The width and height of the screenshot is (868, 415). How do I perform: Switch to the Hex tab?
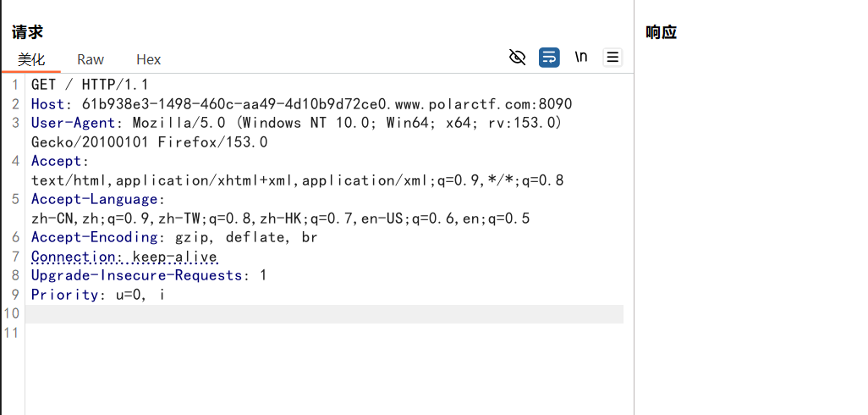(148, 59)
